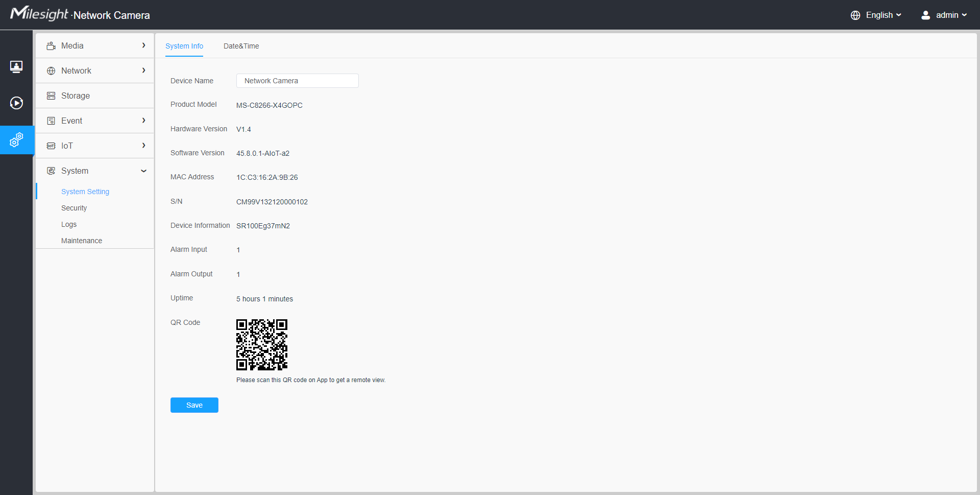Open the Maintenance submenu

pyautogui.click(x=82, y=241)
